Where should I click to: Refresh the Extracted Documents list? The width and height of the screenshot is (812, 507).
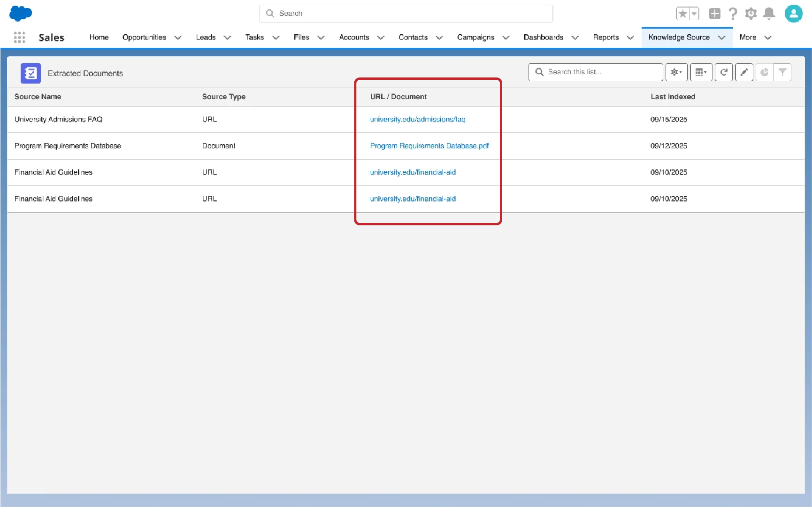pos(724,72)
